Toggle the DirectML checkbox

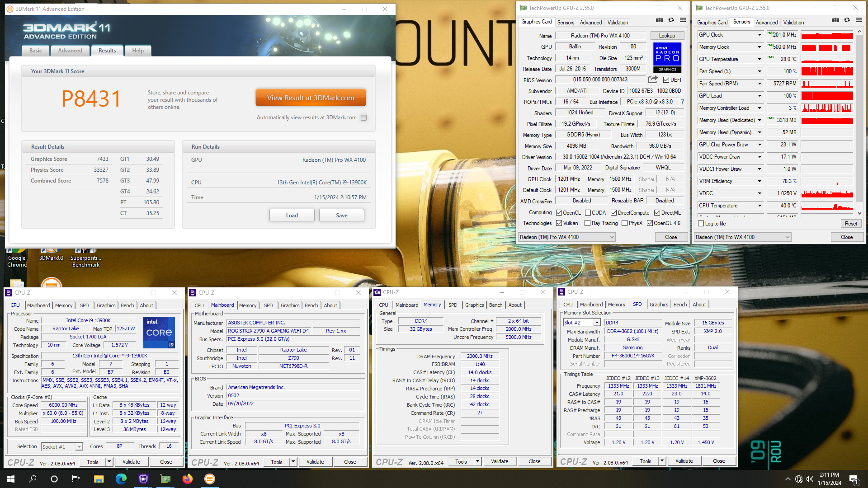coord(657,213)
